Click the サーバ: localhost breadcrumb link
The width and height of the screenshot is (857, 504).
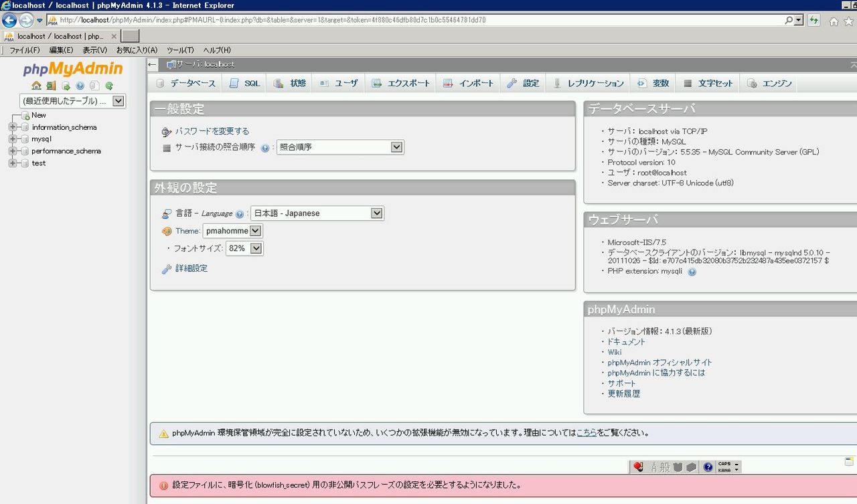[206, 64]
